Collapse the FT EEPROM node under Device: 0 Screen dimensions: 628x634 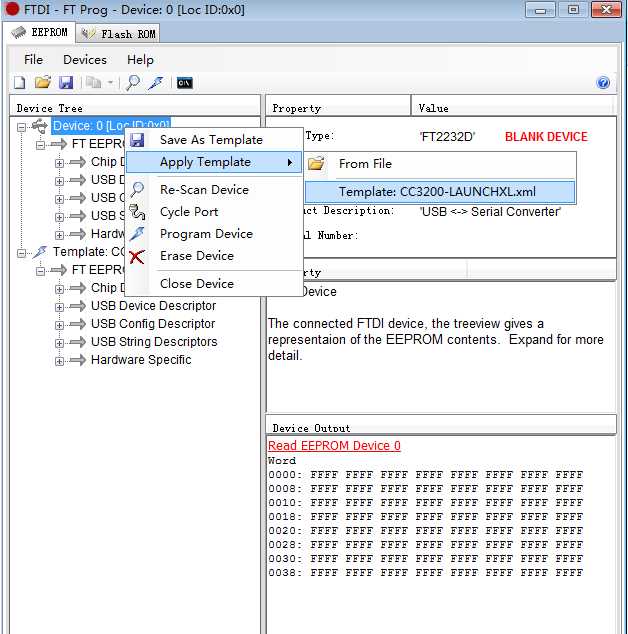(x=40, y=145)
